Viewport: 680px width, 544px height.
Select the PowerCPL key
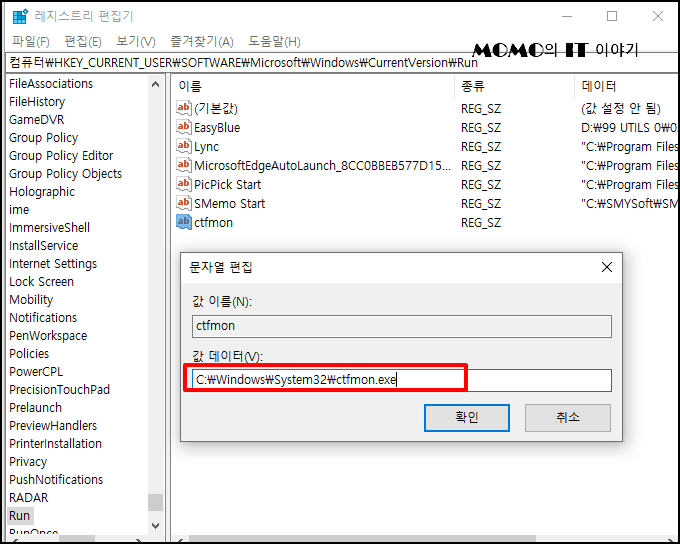click(x=36, y=372)
